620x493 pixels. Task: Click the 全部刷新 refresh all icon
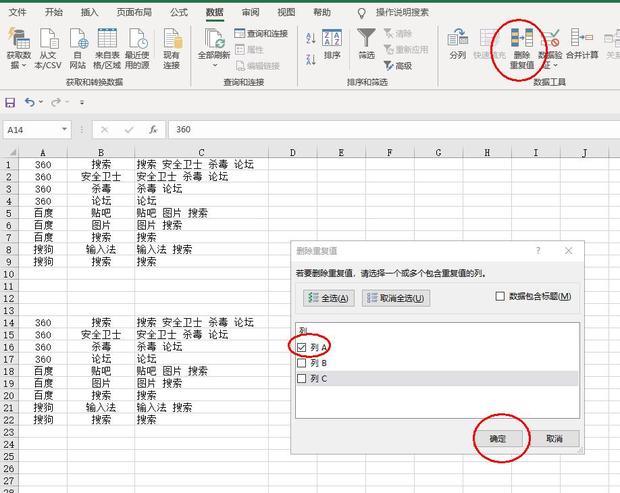[213, 39]
